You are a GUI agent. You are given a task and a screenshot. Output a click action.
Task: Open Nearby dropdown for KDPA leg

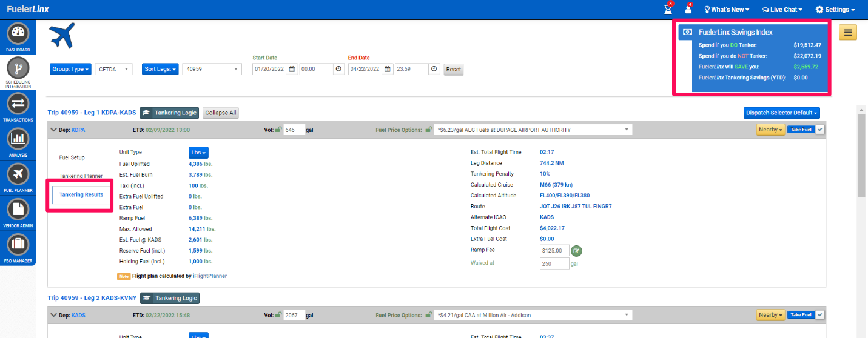770,130
